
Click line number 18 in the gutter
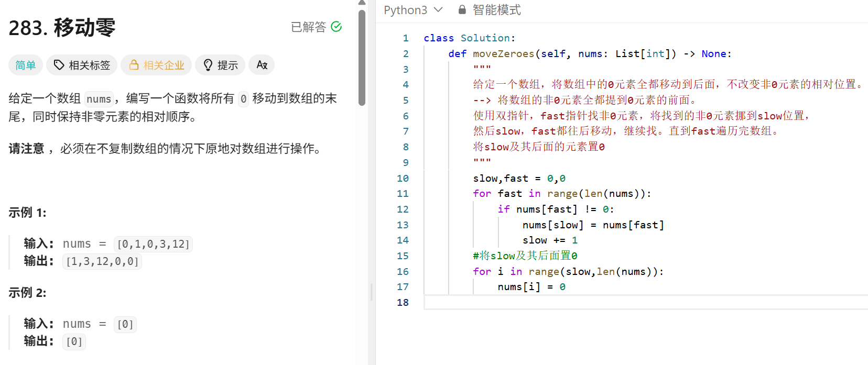click(x=403, y=303)
